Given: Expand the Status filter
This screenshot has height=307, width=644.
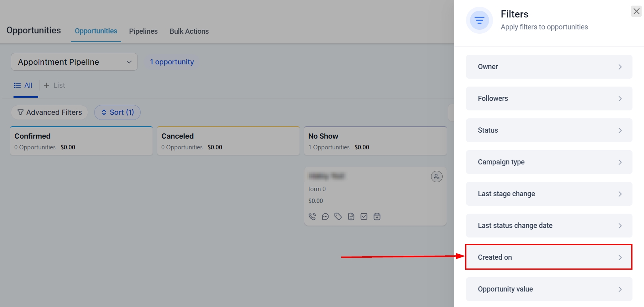Looking at the screenshot, I should [x=549, y=130].
